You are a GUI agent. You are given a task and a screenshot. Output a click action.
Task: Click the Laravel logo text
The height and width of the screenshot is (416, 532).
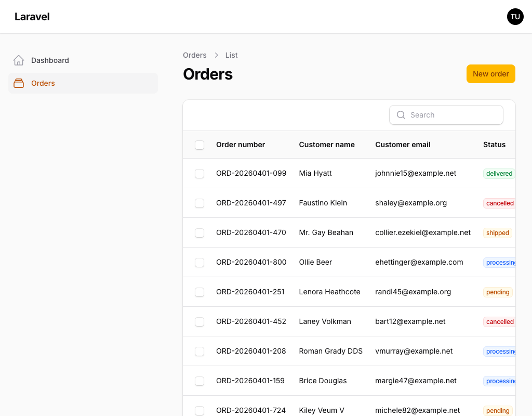(32, 17)
